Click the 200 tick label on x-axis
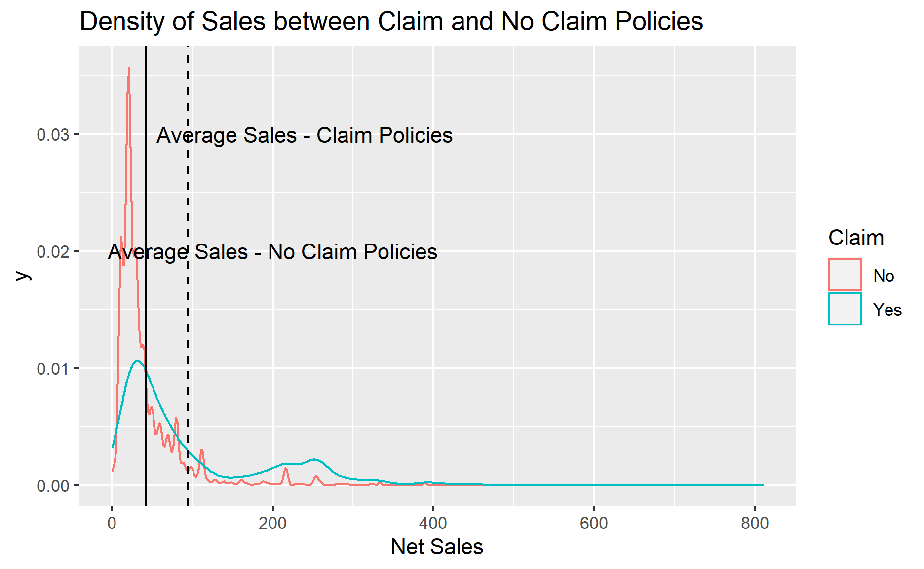 pos(272,524)
